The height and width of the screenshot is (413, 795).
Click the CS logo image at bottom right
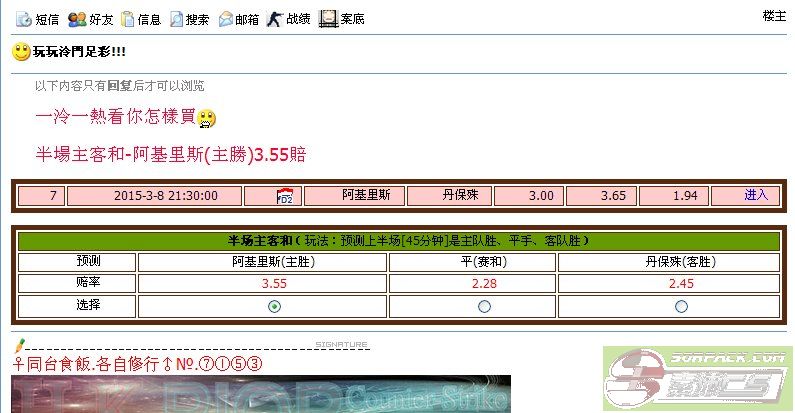(x=698, y=380)
